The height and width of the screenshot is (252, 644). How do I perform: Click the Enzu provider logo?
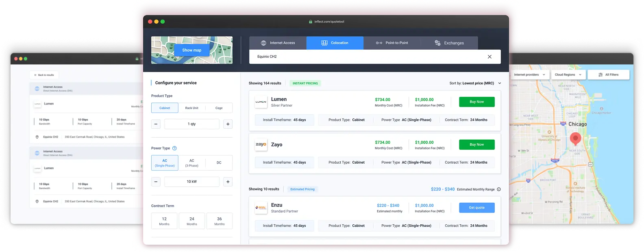point(261,208)
